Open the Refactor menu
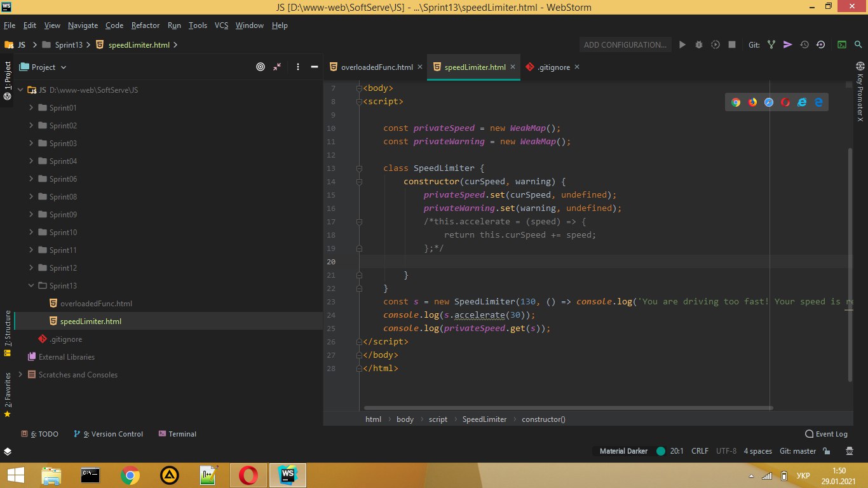Screen dimensions: 868x488 click(146, 25)
